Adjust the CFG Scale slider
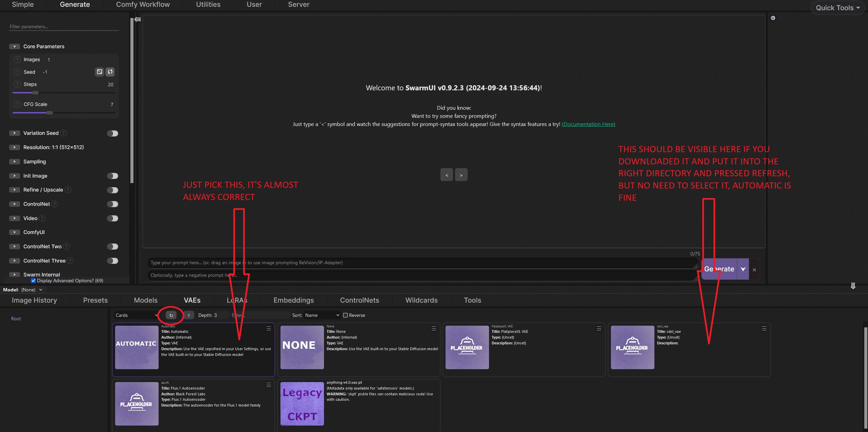This screenshot has width=868, height=432. click(50, 113)
